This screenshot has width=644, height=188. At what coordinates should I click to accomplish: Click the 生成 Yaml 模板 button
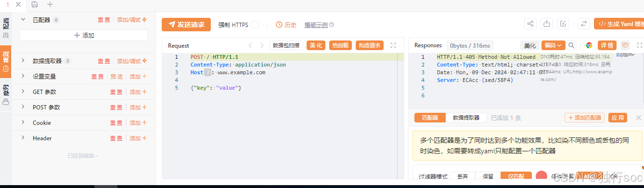619,24
